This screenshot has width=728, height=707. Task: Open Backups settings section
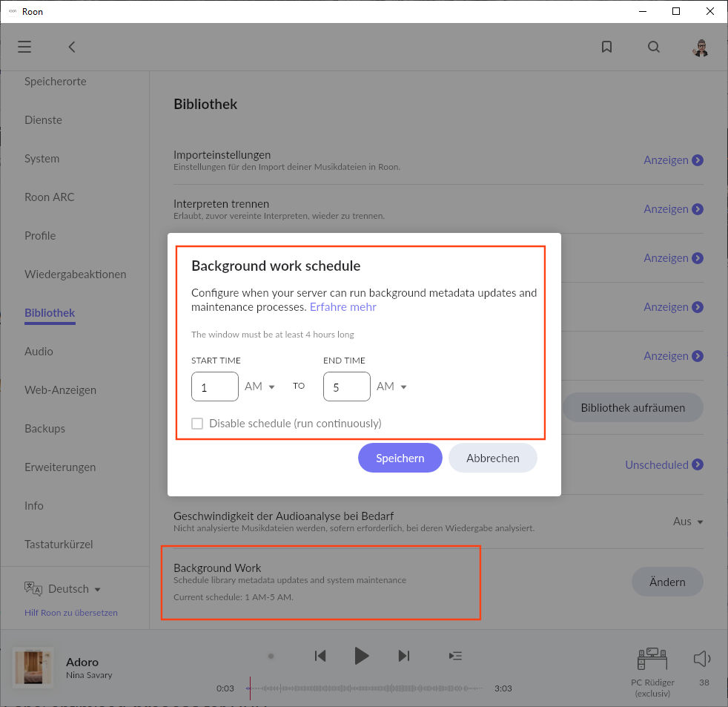click(x=44, y=429)
